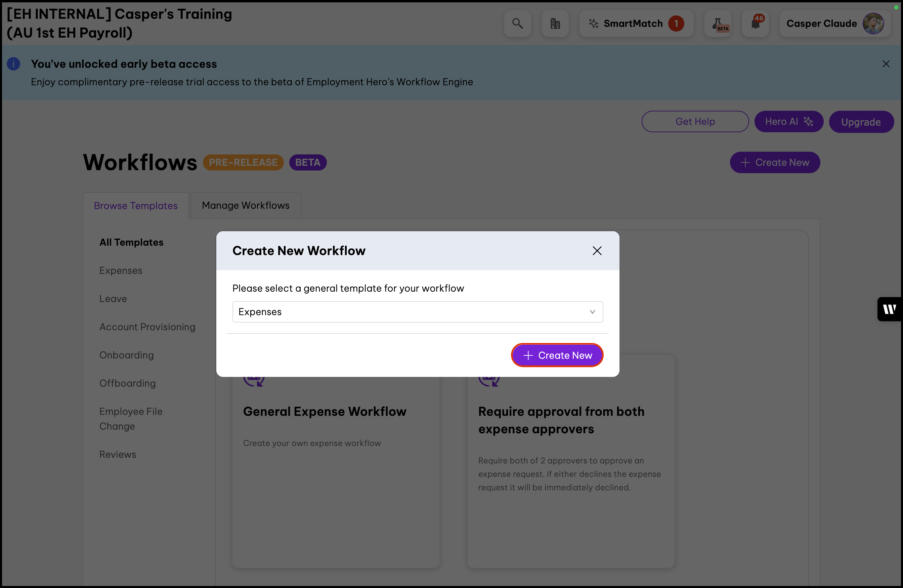Switch to the Manage Workflows tab
This screenshot has height=588, width=903.
coord(246,205)
